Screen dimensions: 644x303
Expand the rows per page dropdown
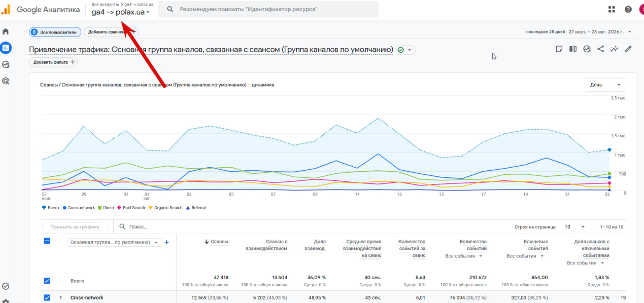[575, 227]
